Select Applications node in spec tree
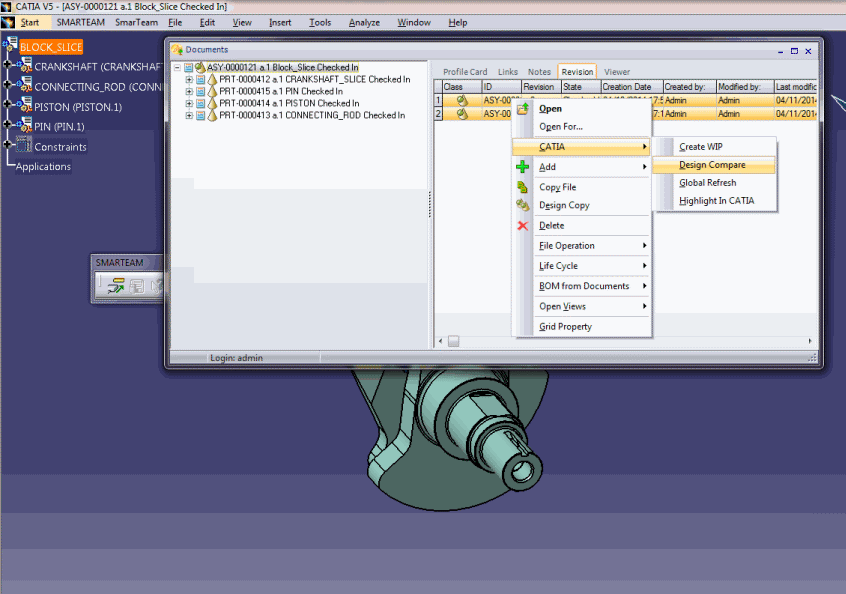 pyautogui.click(x=43, y=167)
